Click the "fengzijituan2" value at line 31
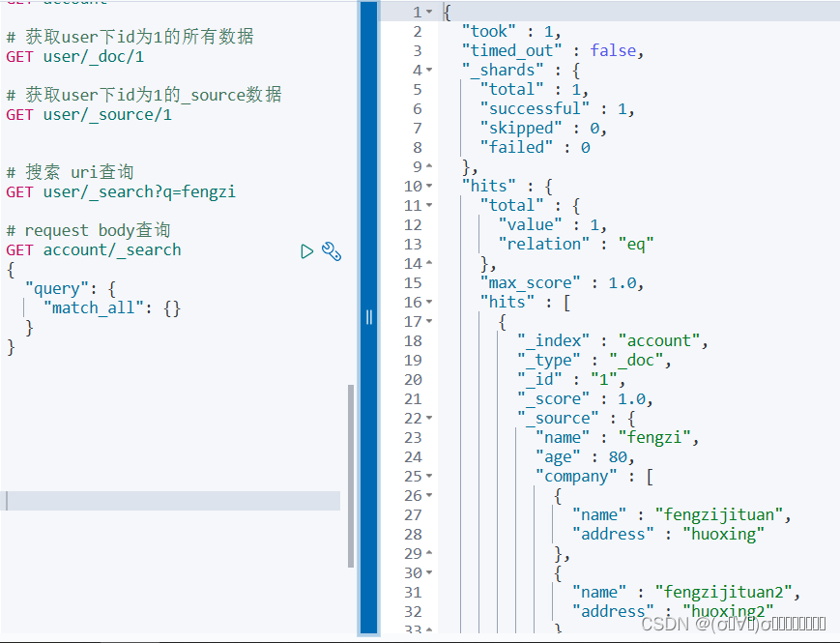This screenshot has width=840, height=643. click(x=723, y=592)
